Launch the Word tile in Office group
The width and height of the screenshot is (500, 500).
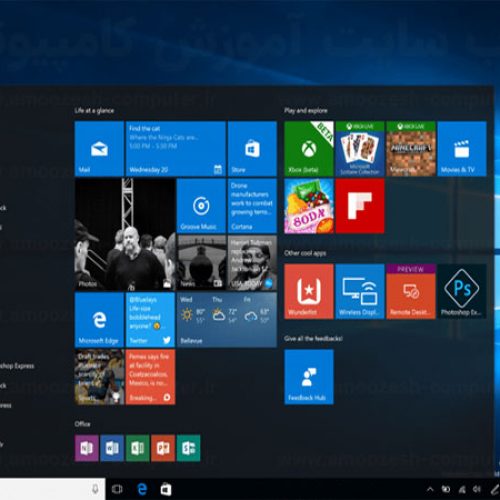point(112,448)
